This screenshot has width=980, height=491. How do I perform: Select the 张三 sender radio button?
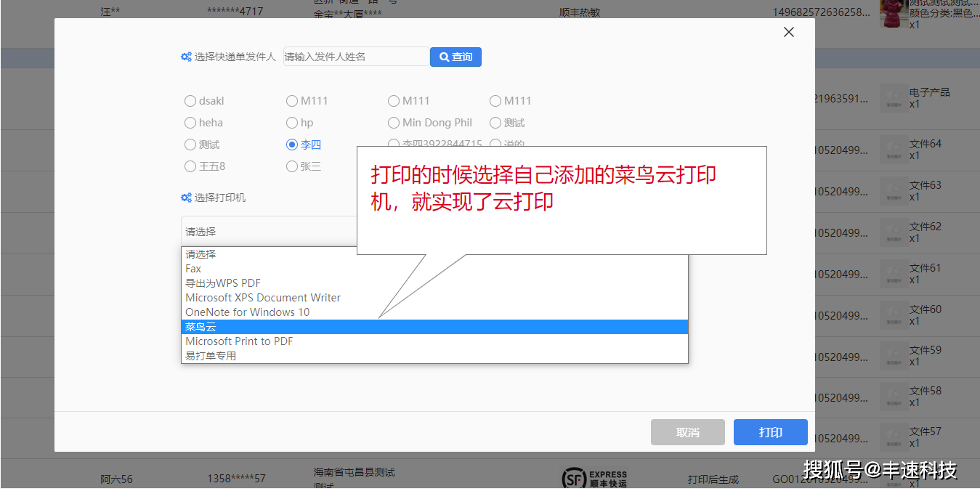tap(292, 166)
